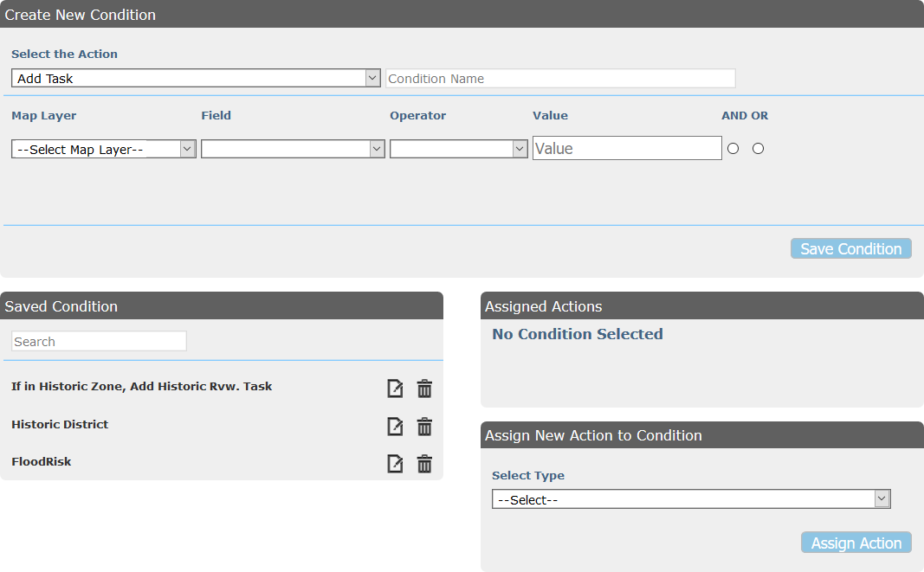This screenshot has width=924, height=572.
Task: Edit the FloodRisk condition
Action: [x=395, y=463]
